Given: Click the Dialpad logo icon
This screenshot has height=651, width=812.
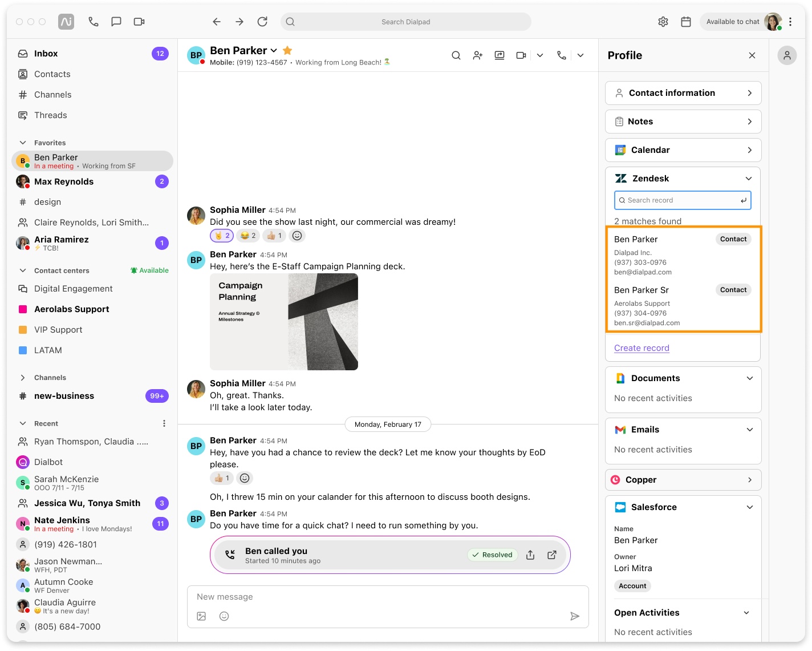Looking at the screenshot, I should 66,22.
